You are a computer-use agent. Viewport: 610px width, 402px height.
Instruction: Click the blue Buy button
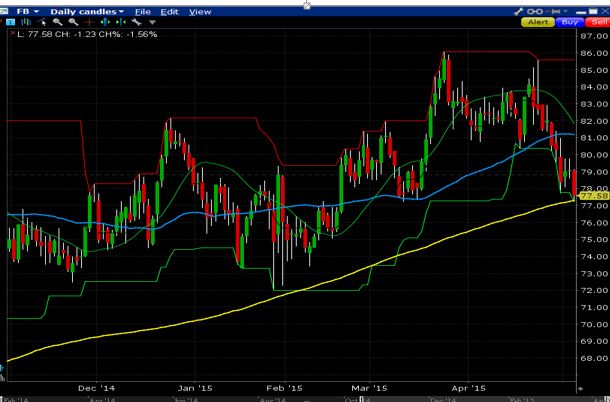[x=569, y=22]
